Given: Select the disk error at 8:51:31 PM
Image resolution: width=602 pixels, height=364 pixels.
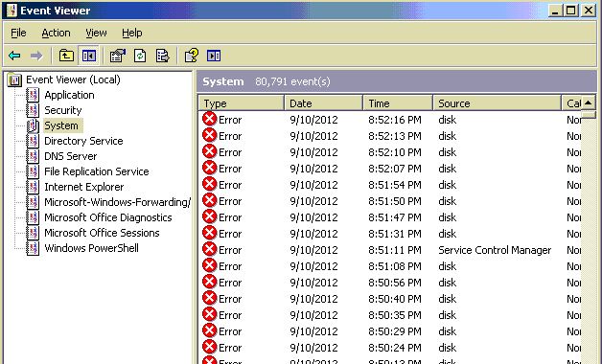Looking at the screenshot, I should 390,234.
